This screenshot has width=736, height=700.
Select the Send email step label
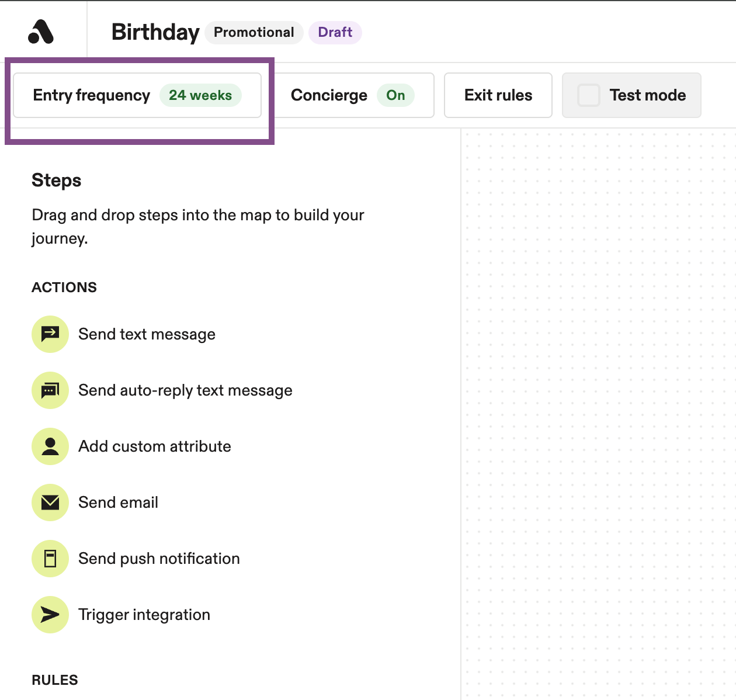(x=119, y=503)
